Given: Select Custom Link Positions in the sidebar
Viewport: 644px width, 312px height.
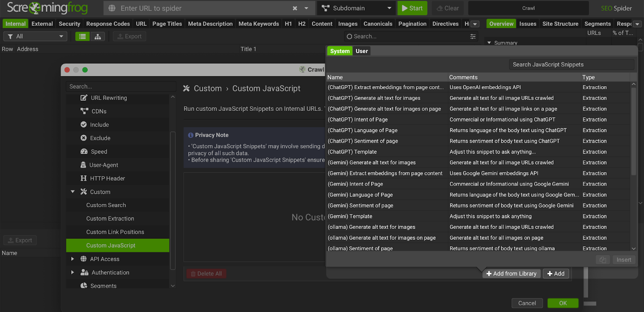Looking at the screenshot, I should click(x=118, y=232).
